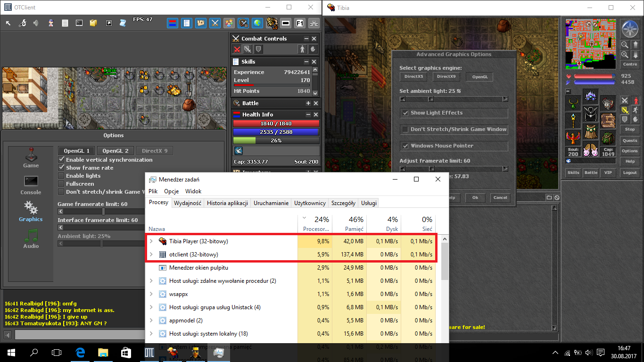Viewport: 644px width, 362px height.
Task: Open Audio section in OTClient Options
Action: 31,238
